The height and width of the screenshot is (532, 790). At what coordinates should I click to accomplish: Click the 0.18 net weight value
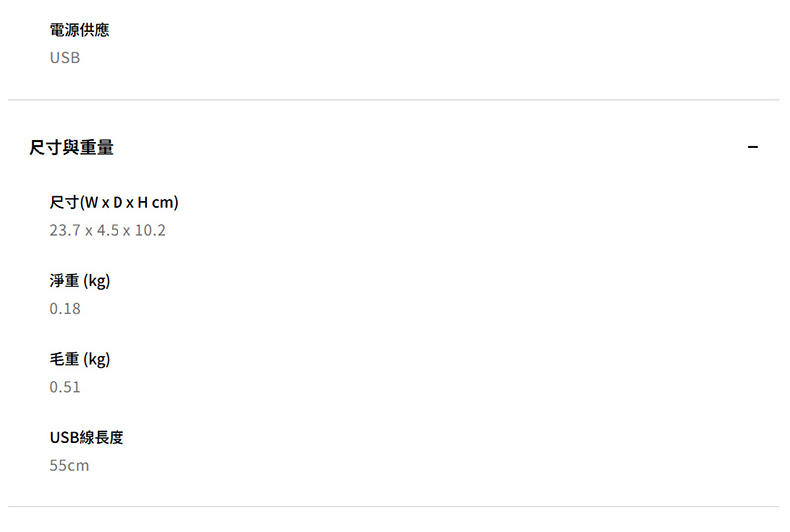coord(65,309)
